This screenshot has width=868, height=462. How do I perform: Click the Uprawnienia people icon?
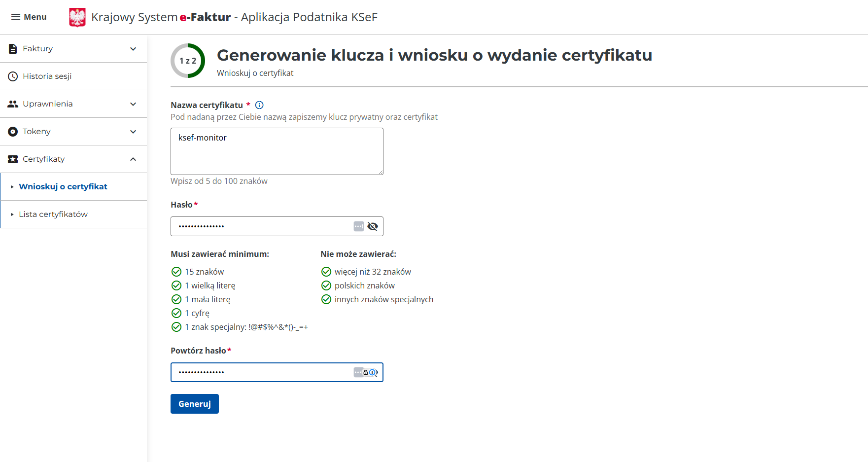pyautogui.click(x=11, y=104)
